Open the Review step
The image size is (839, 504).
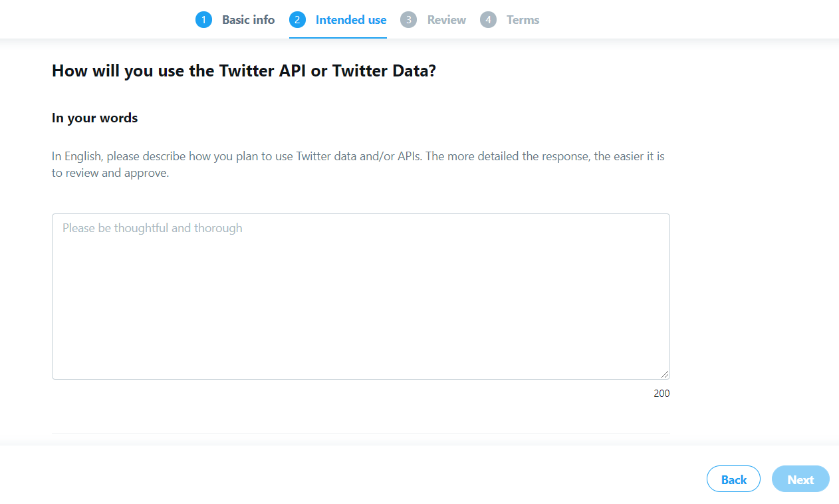(446, 19)
